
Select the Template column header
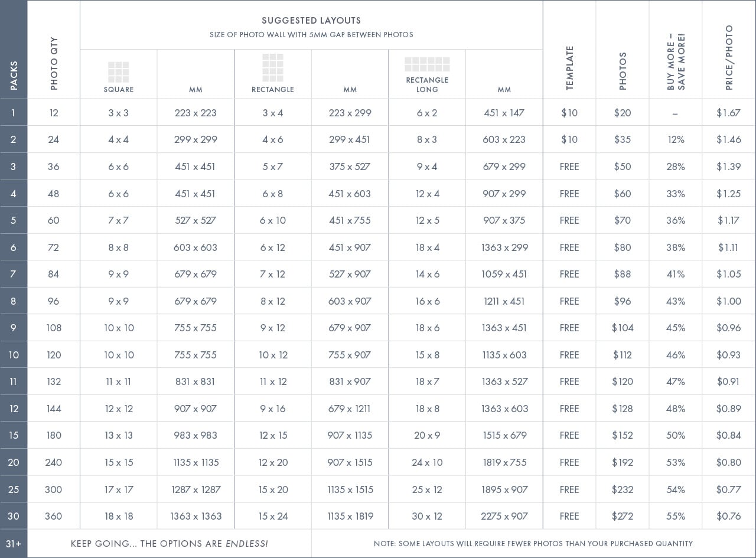click(x=569, y=68)
